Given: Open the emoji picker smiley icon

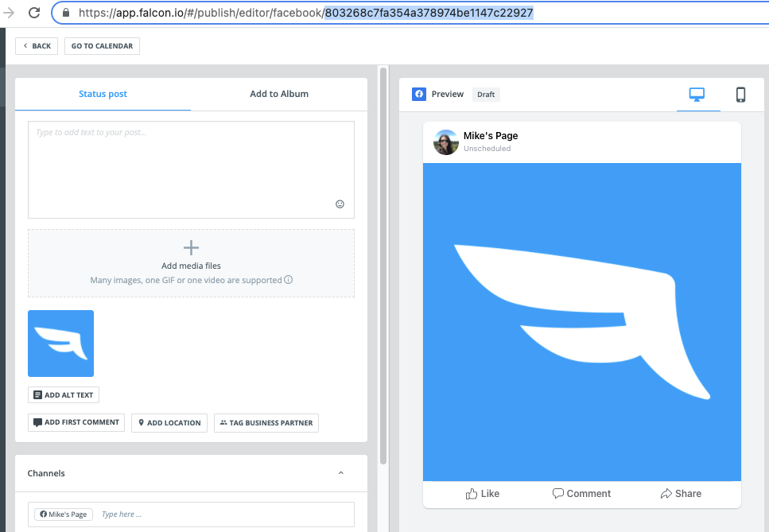Looking at the screenshot, I should (x=340, y=204).
